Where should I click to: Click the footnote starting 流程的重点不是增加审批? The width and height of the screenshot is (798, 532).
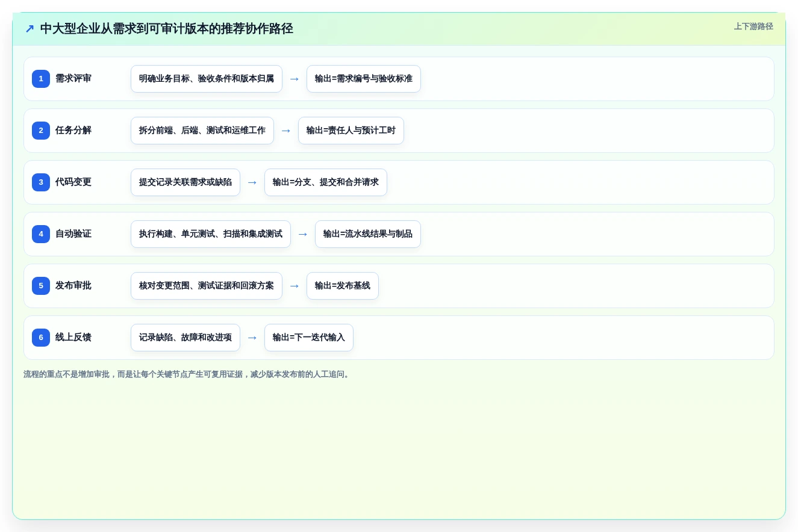click(x=187, y=374)
